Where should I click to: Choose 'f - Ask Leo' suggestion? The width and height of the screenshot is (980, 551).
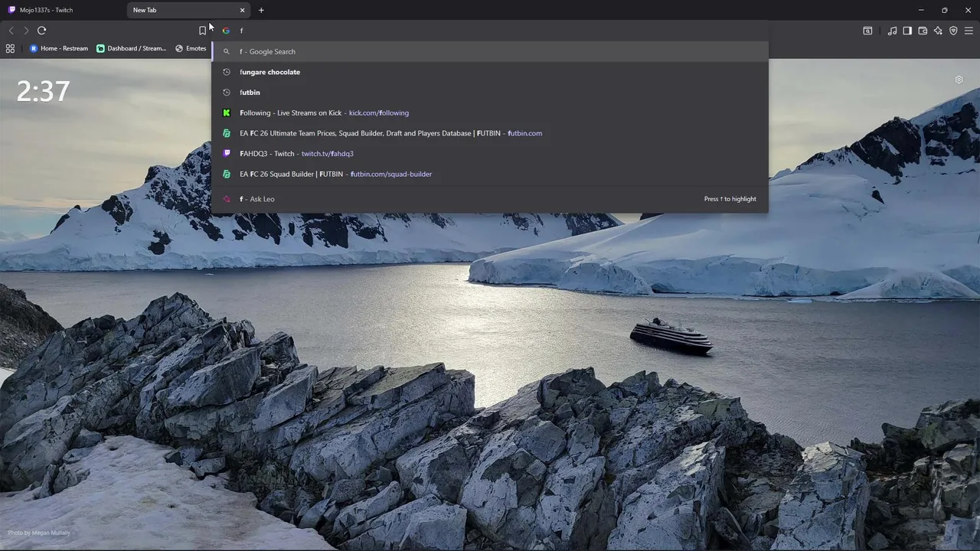[x=490, y=199]
